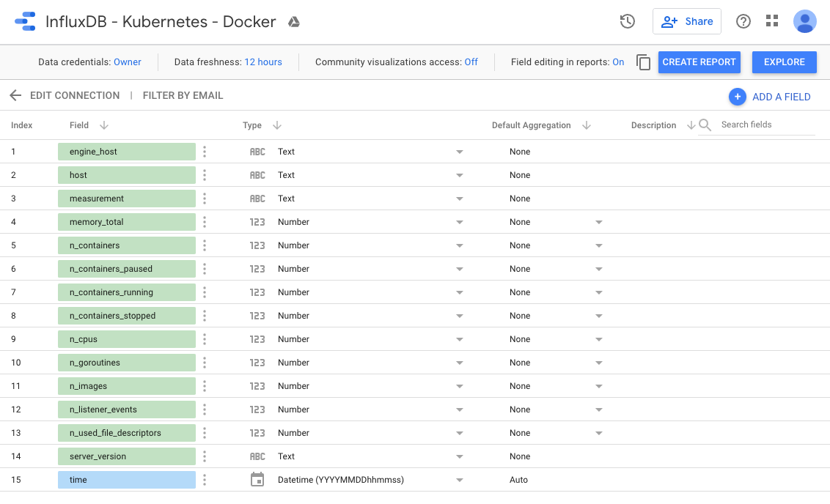Viewport: 830px width, 504px height.
Task: Click the copy data source icon
Action: pos(643,62)
